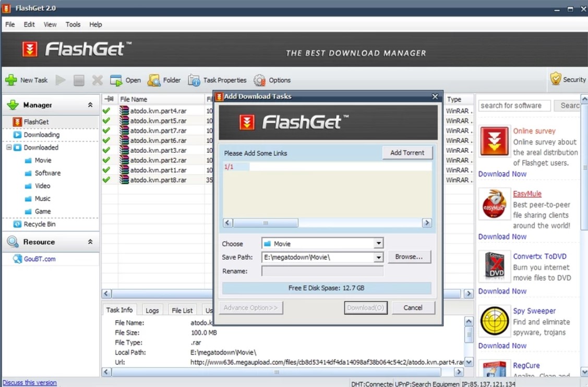This screenshot has width=588, height=387.
Task: Click the Open toolbar icon
Action: (116, 80)
